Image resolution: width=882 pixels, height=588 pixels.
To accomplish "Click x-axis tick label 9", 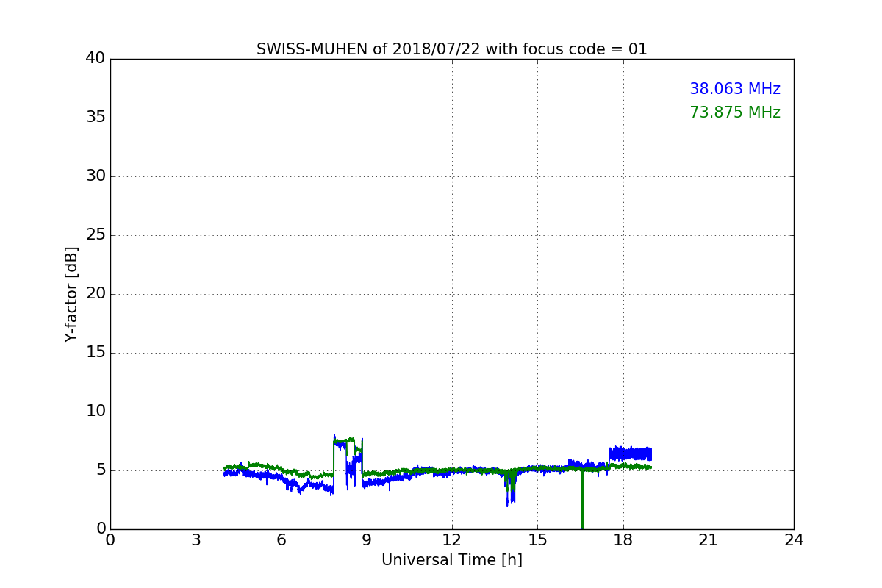I will click(367, 540).
